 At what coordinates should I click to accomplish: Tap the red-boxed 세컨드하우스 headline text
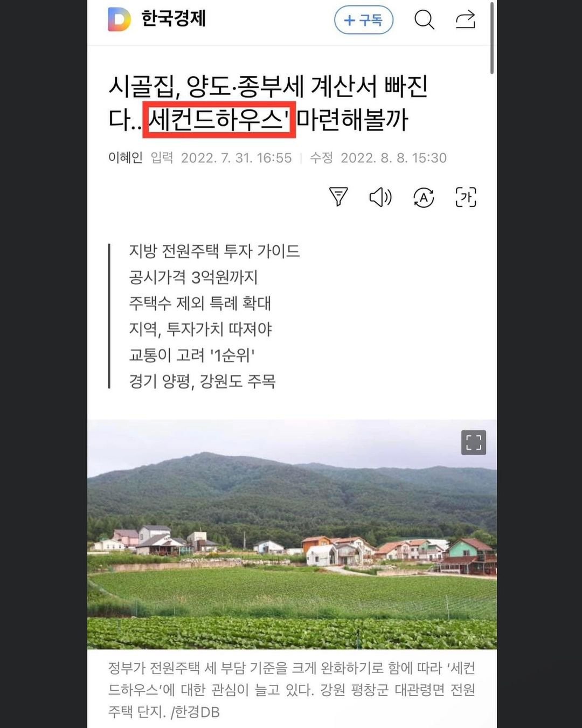(219, 119)
